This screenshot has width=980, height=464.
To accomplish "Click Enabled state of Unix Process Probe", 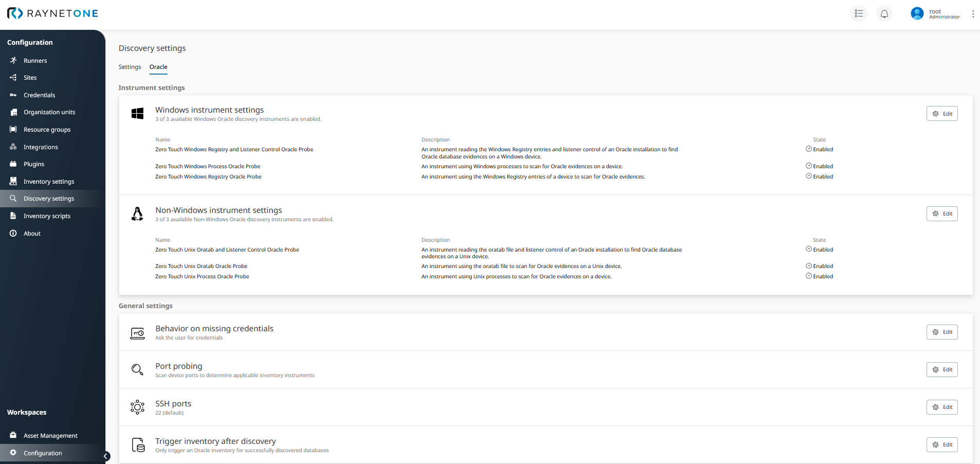I will coord(820,276).
